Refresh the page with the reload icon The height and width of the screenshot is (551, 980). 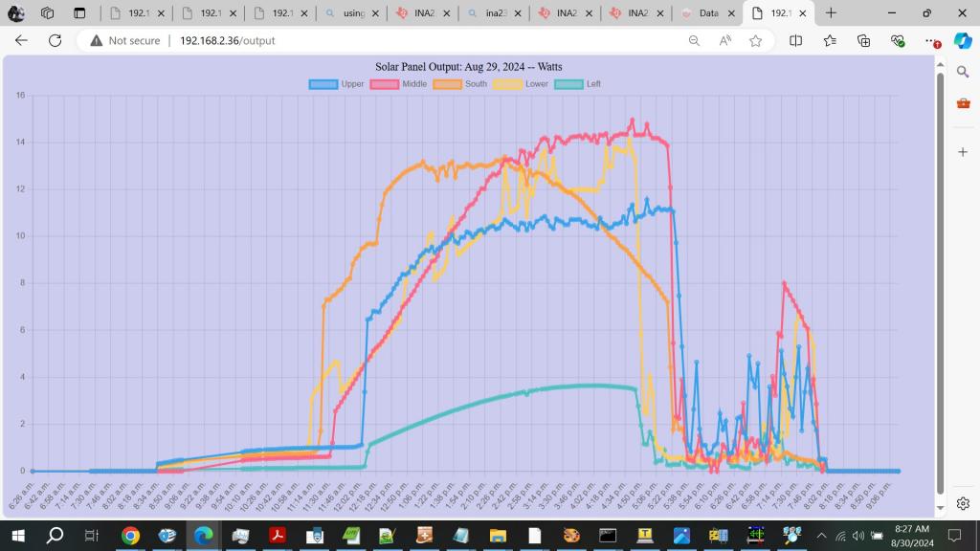(x=55, y=41)
